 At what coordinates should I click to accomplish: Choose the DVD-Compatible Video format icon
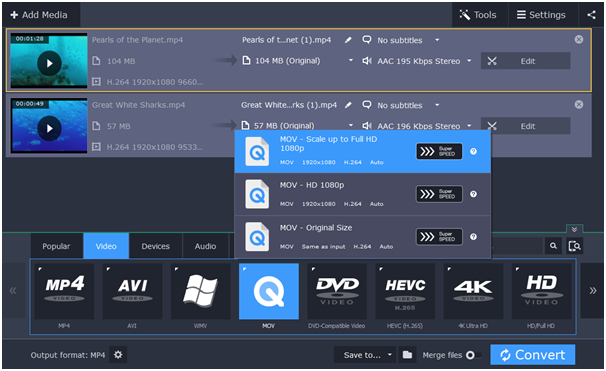(337, 291)
